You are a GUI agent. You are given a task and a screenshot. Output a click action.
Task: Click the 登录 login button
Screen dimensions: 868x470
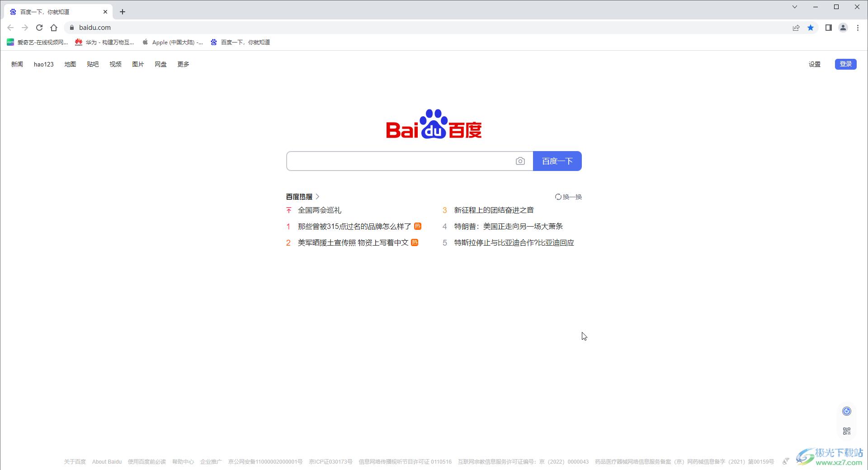[x=845, y=64]
